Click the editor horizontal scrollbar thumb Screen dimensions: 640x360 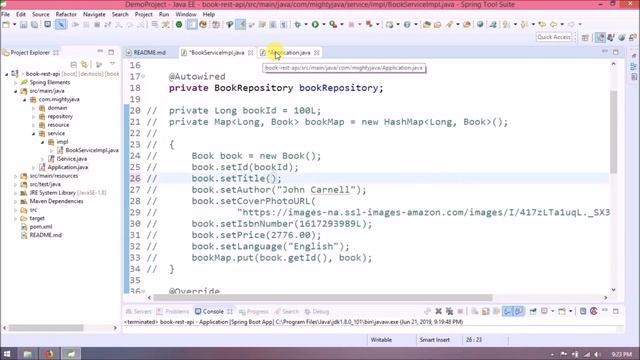(x=322, y=298)
